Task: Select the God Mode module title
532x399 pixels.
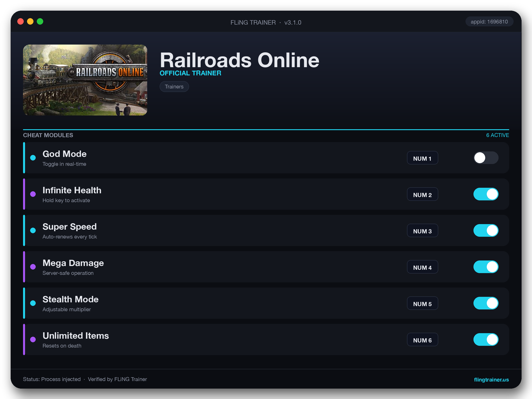Action: [x=65, y=154]
